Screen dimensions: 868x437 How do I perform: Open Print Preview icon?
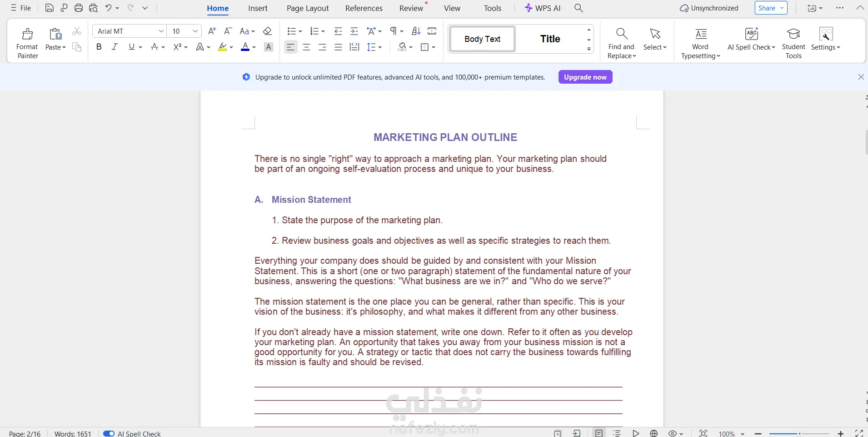94,8
